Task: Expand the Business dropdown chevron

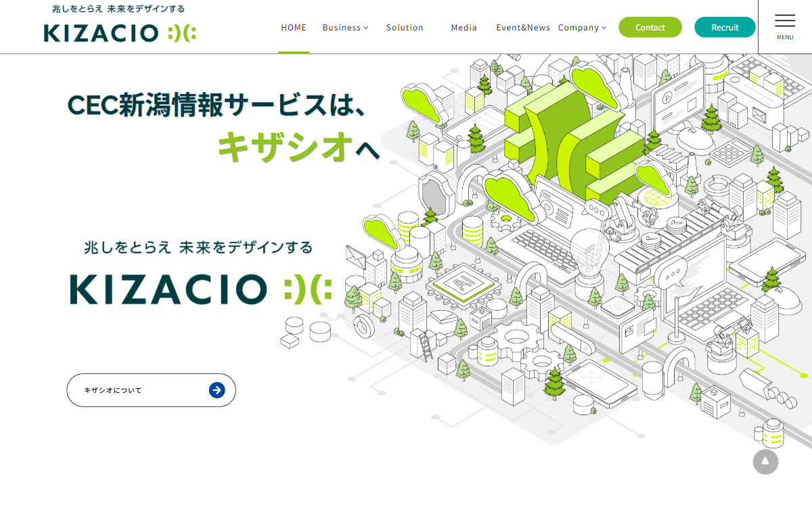Action: 366,28
